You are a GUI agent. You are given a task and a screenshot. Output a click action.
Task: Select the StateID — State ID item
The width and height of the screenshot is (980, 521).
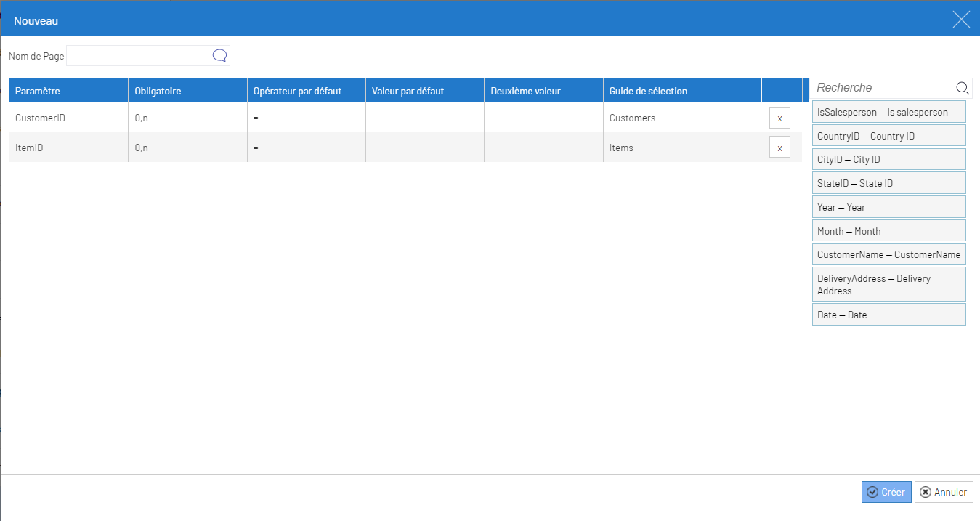point(888,183)
